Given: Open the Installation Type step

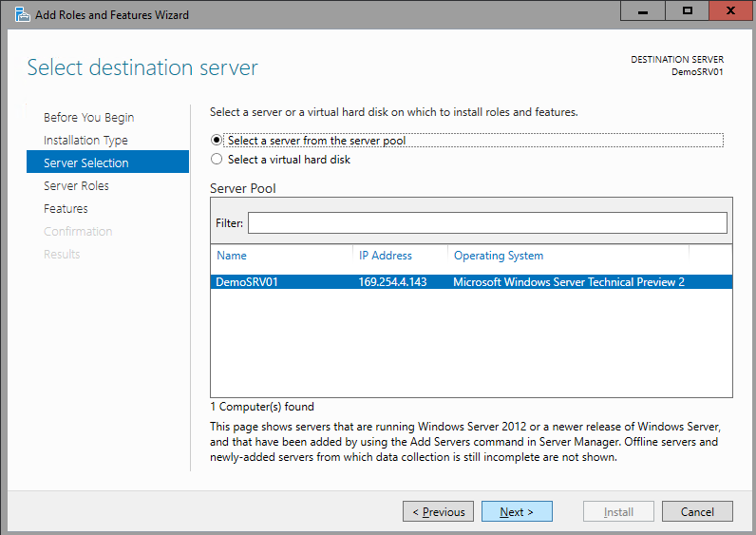Looking at the screenshot, I should click(85, 140).
